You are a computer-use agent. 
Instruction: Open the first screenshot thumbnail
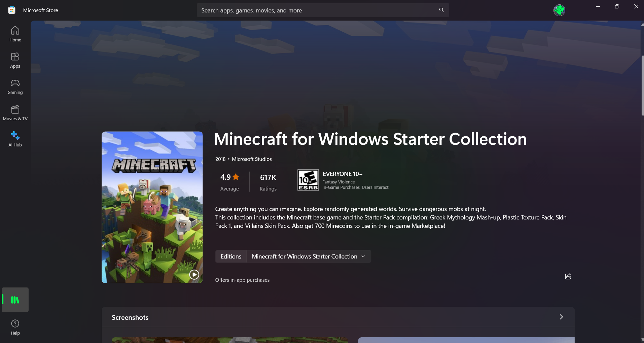pos(230,340)
